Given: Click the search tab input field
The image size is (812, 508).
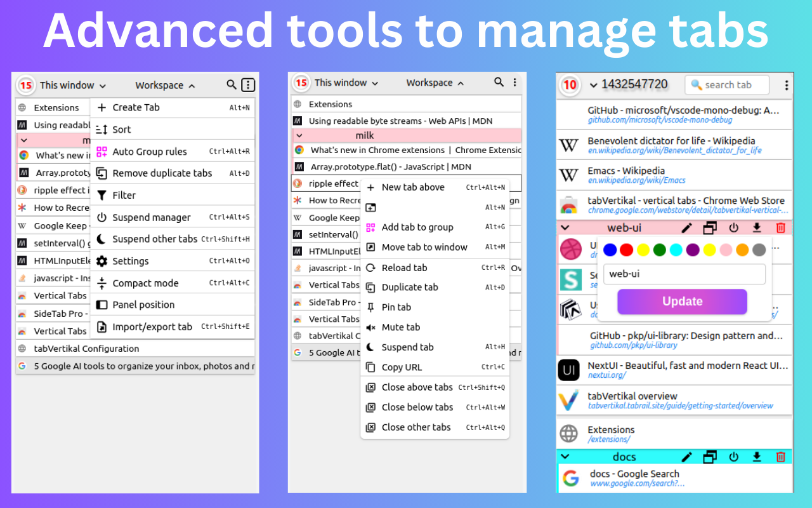Looking at the screenshot, I should pos(727,85).
